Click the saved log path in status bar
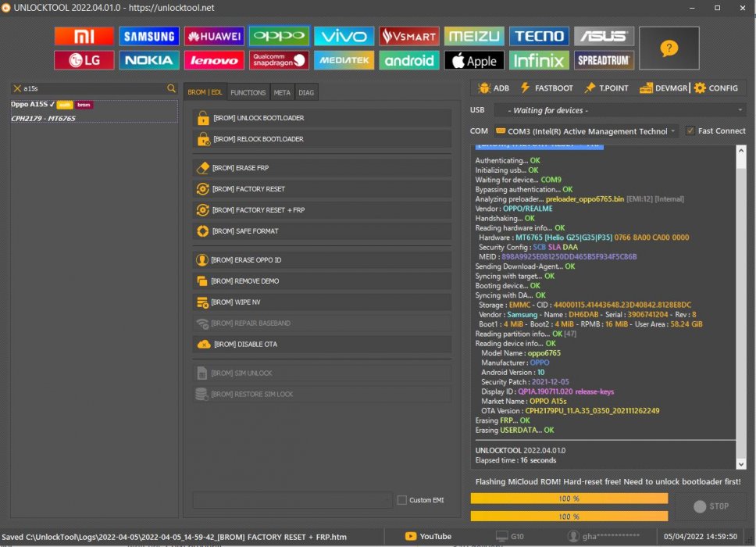 [x=174, y=537]
